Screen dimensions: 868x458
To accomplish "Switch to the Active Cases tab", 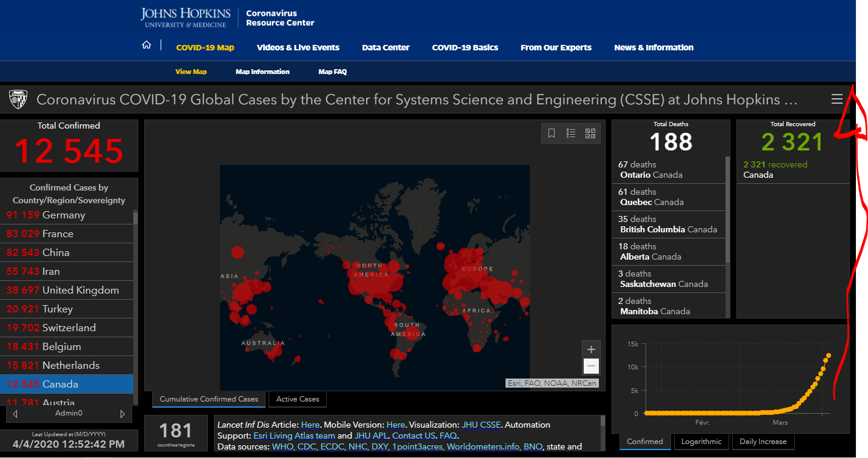I will click(x=297, y=399).
